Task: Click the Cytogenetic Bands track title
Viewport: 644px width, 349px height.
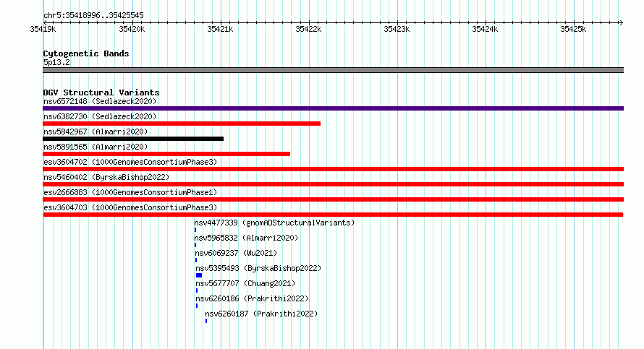Action: pyautogui.click(x=86, y=53)
